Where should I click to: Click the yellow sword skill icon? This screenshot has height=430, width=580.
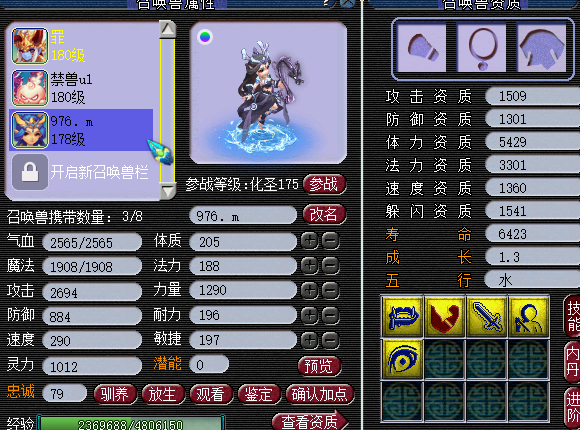(x=487, y=316)
